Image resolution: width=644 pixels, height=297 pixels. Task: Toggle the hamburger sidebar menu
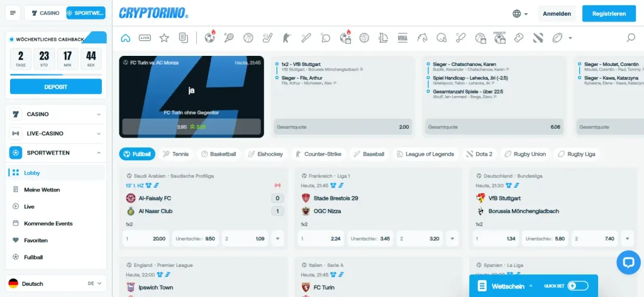click(13, 13)
